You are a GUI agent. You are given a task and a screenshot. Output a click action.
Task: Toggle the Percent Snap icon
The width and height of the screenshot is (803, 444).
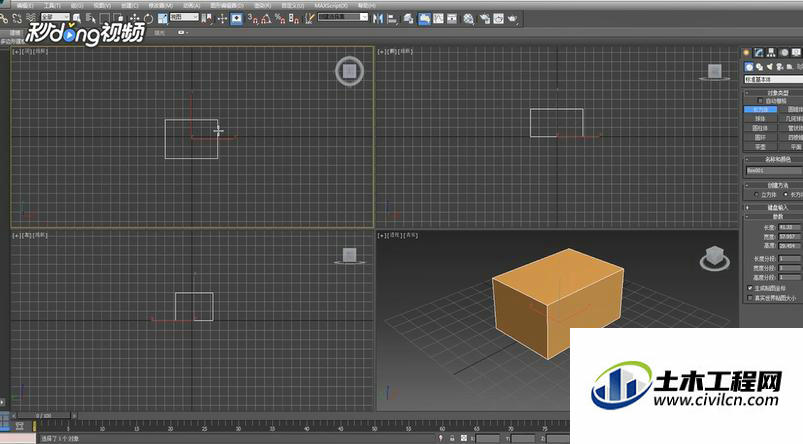280,19
